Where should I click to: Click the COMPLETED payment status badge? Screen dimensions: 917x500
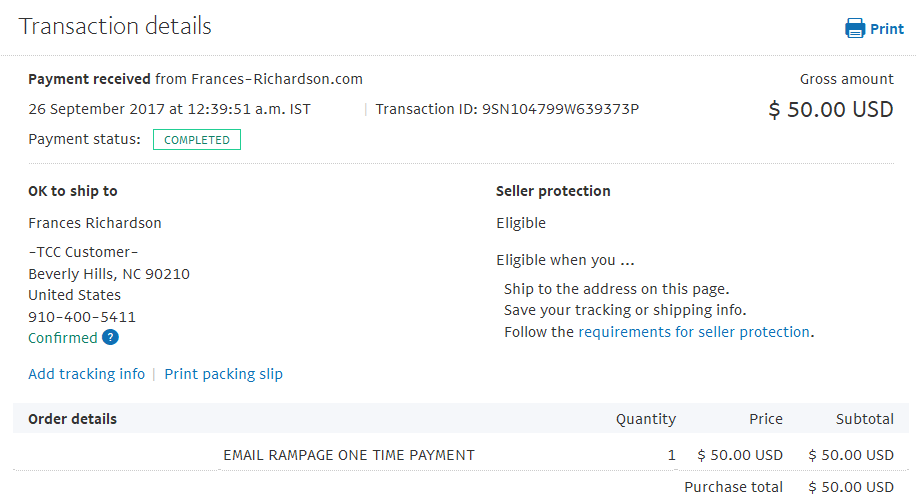coord(196,140)
